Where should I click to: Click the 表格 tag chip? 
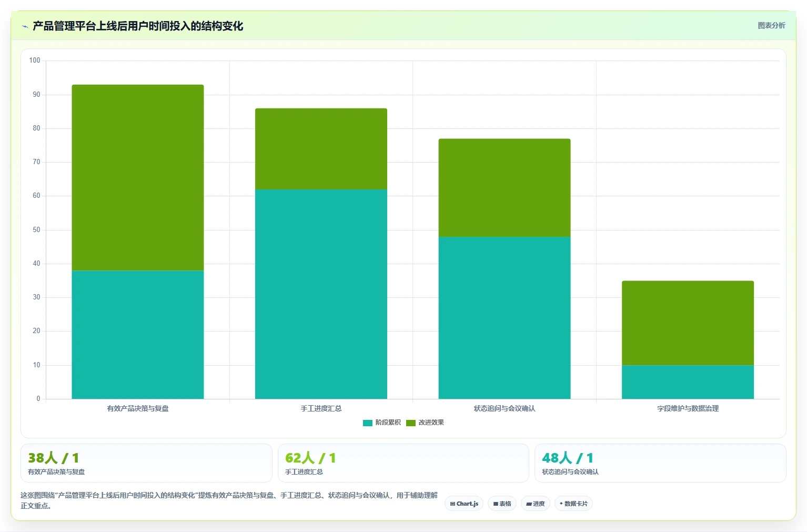click(502, 504)
